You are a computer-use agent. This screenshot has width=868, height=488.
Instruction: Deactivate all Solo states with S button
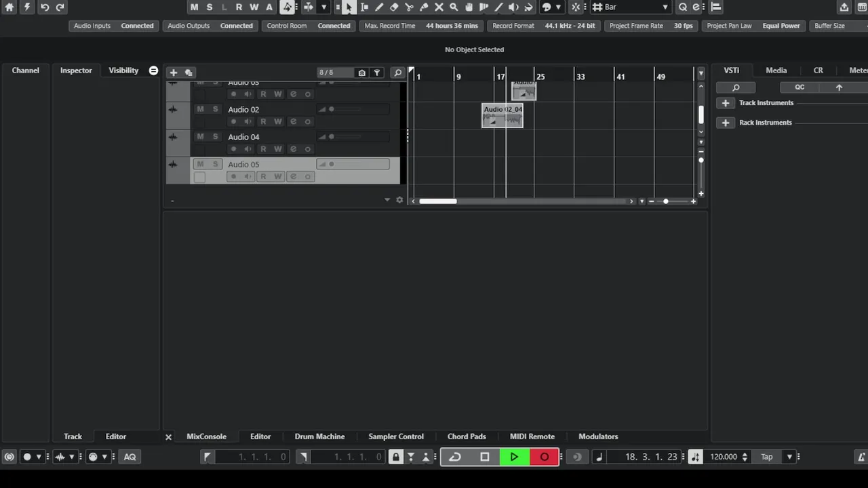pos(210,7)
